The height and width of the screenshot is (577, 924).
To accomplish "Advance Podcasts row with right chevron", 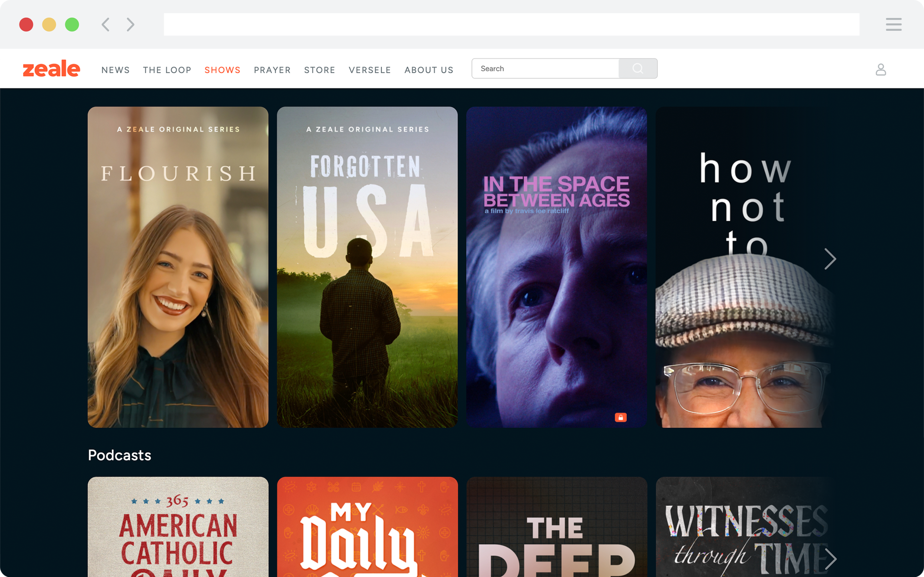I will (831, 559).
